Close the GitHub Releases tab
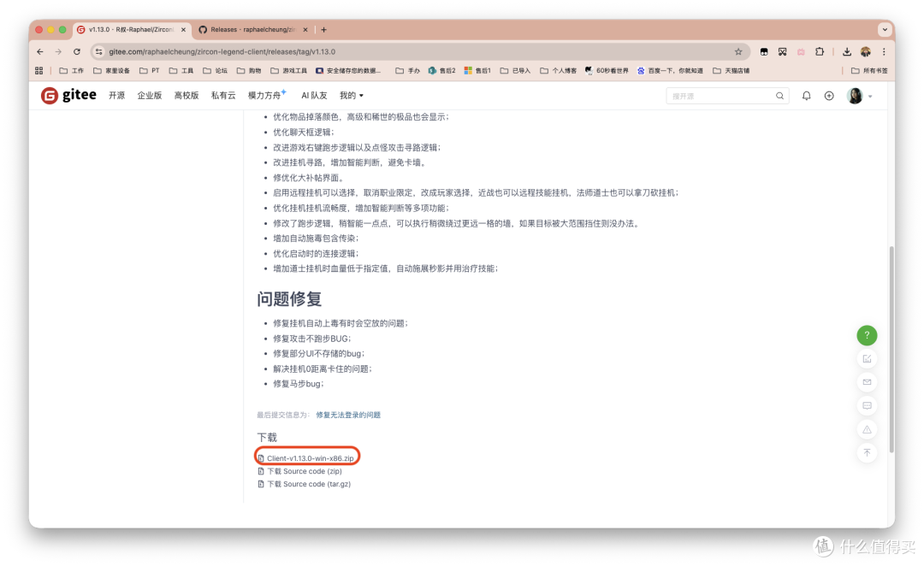The height and width of the screenshot is (566, 924). (x=305, y=29)
